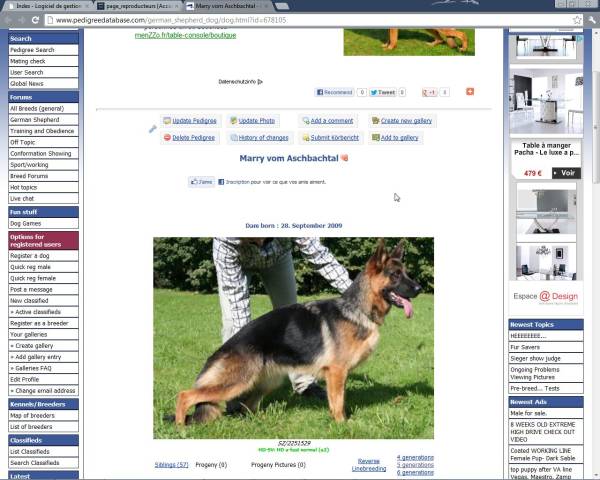Viewport: 600px width, 480px height.
Task: Click the Update Photo icon
Action: 233,121
